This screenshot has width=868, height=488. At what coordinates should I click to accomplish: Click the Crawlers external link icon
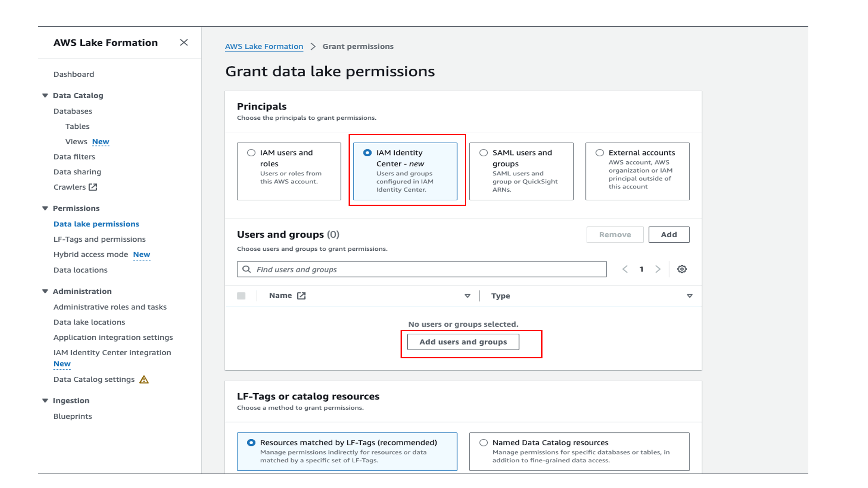coord(93,187)
